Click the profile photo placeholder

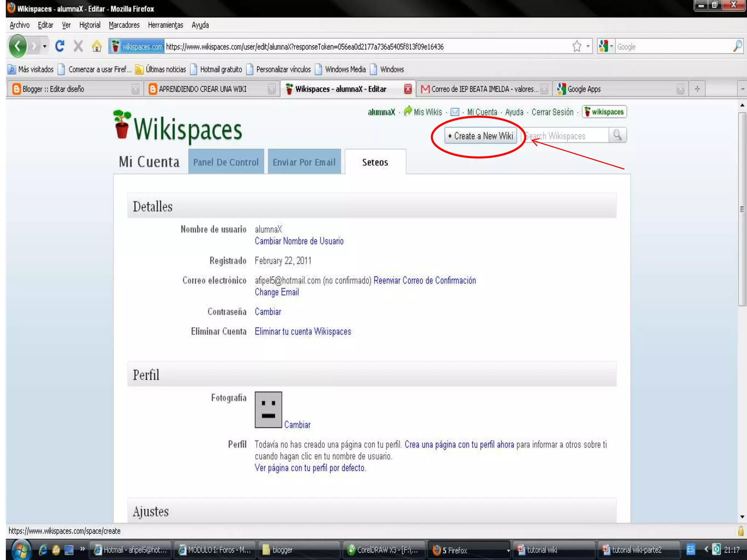click(x=268, y=409)
